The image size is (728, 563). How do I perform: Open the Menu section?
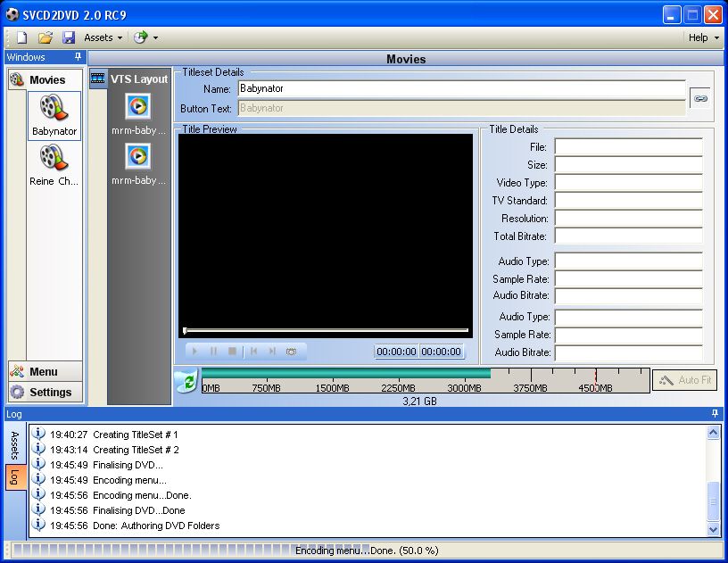(45, 371)
